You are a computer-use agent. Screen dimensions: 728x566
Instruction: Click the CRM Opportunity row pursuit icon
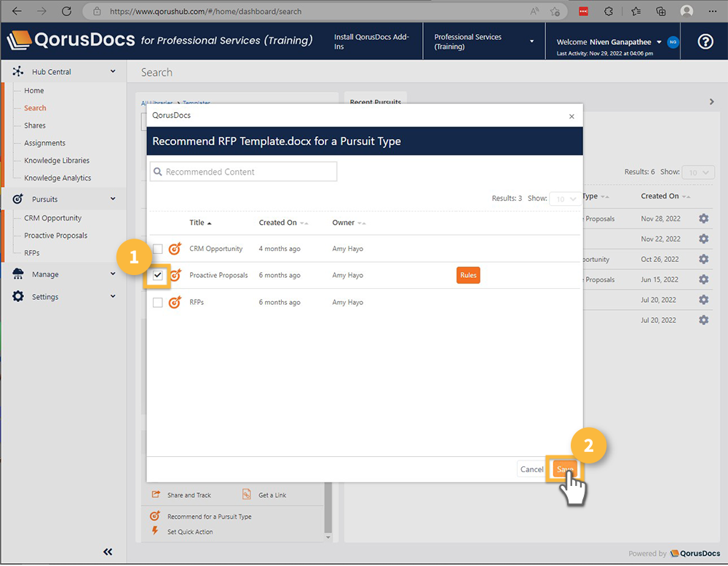(175, 249)
